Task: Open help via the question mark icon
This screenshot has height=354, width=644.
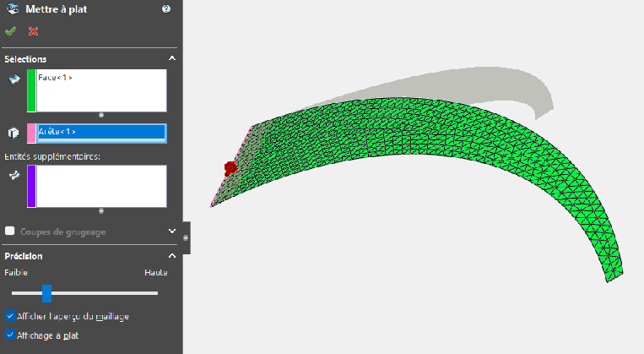Action: tap(165, 9)
